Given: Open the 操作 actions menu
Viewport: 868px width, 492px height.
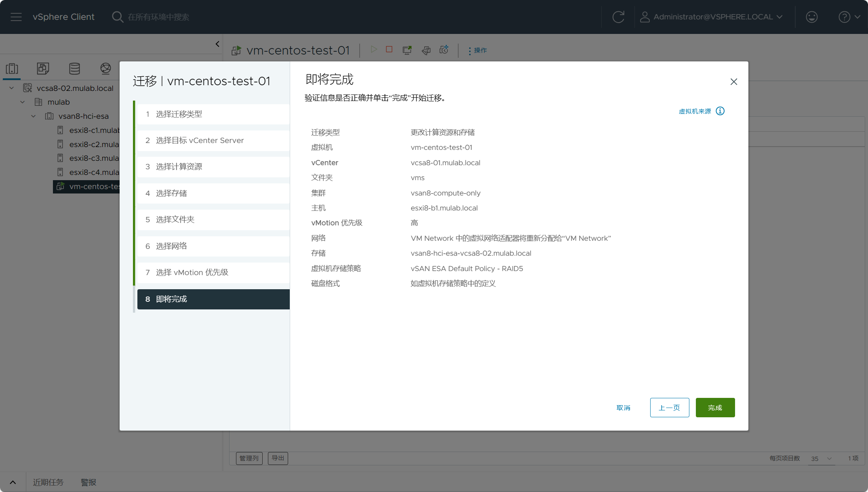Looking at the screenshot, I should (478, 50).
